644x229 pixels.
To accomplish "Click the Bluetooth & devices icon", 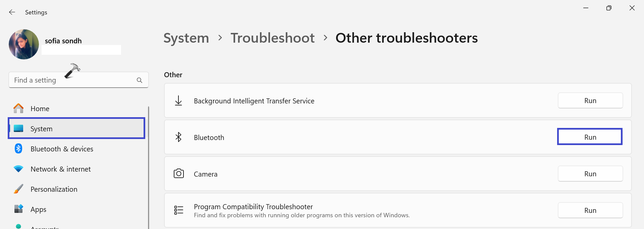I will pyautogui.click(x=18, y=149).
